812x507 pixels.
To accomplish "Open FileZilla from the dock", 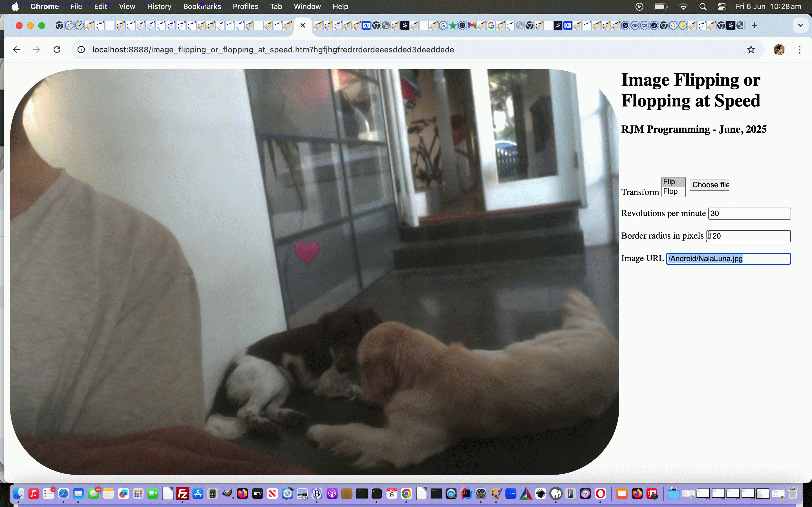I will click(183, 493).
